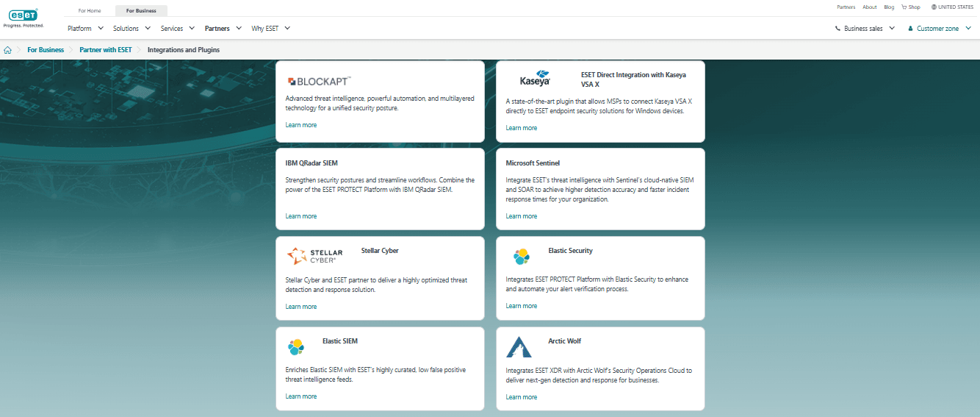This screenshot has width=980, height=417.
Task: Click the Kaseya logo
Action: point(535,78)
